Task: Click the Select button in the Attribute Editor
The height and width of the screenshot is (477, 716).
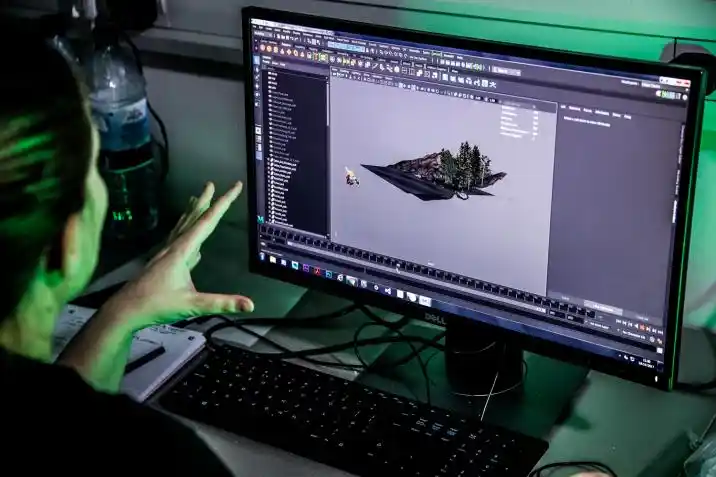Action: 565,299
